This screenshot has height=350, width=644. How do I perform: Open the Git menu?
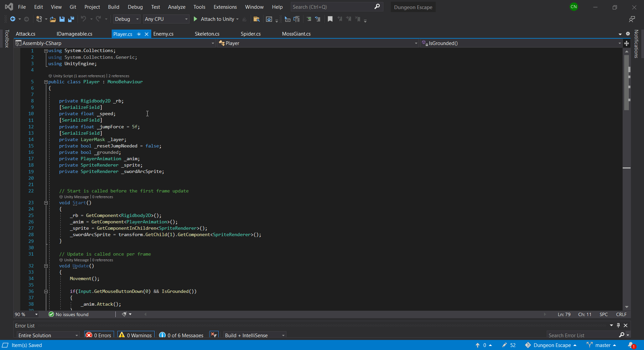tap(73, 7)
